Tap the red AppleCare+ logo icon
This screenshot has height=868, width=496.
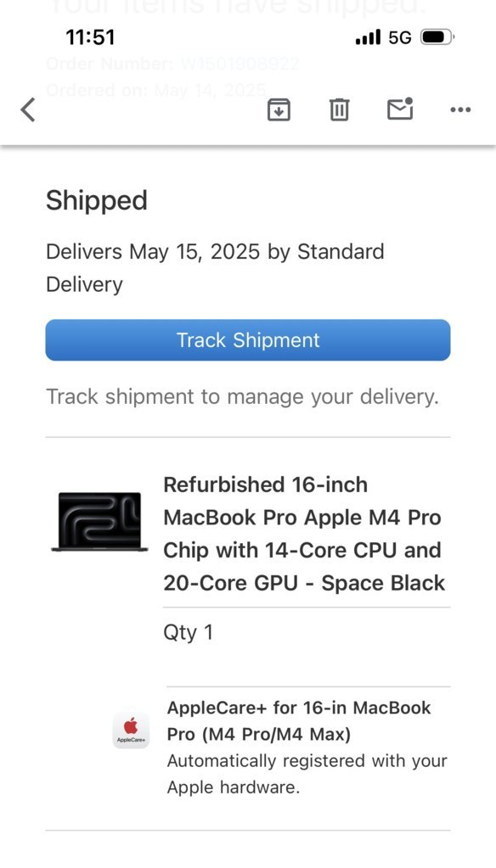pyautogui.click(x=131, y=731)
